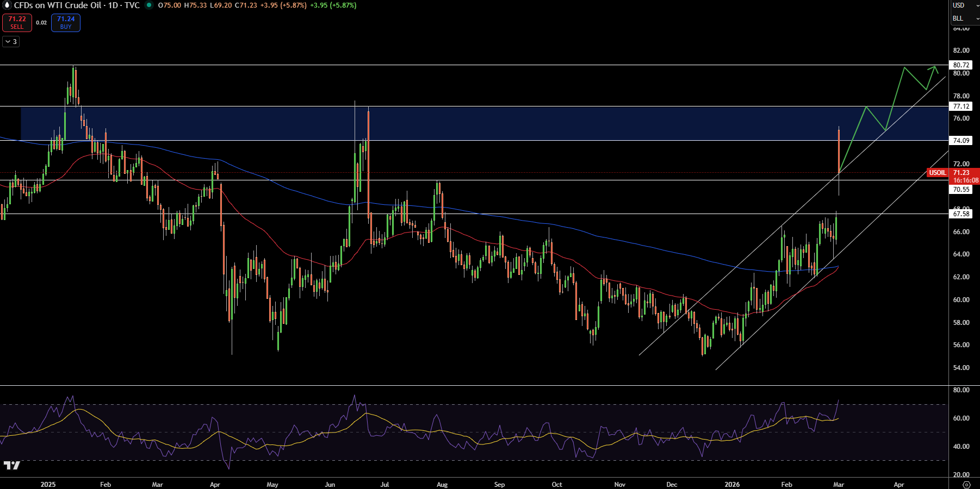Click the Sep label on the time axis
980x489 pixels.
point(499,484)
